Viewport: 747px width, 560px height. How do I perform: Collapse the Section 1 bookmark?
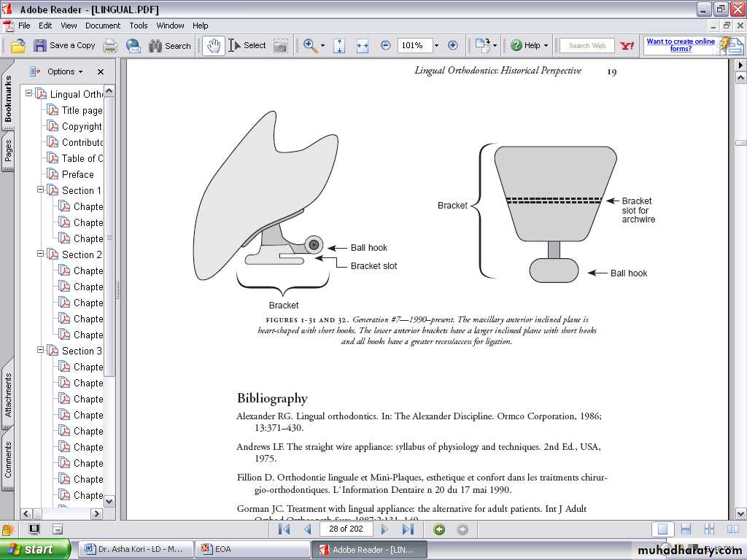[41, 190]
